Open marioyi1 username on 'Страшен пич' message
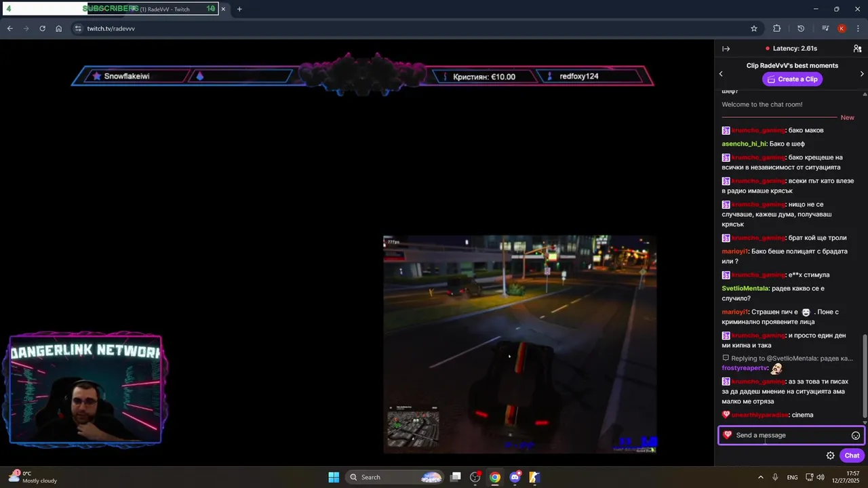 [x=735, y=312]
